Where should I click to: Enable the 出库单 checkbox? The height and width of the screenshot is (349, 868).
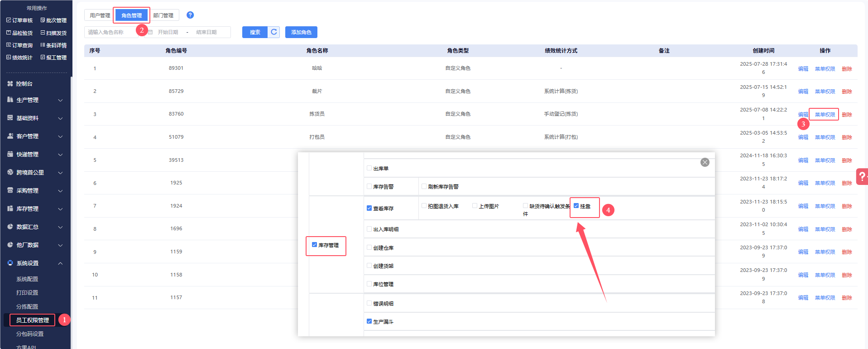tap(369, 168)
